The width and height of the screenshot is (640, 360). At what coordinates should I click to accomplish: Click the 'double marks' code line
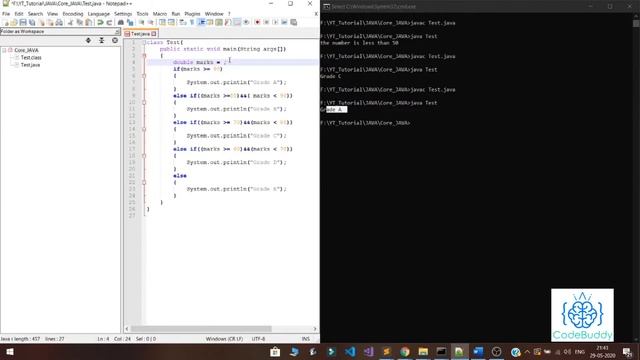tap(200, 62)
